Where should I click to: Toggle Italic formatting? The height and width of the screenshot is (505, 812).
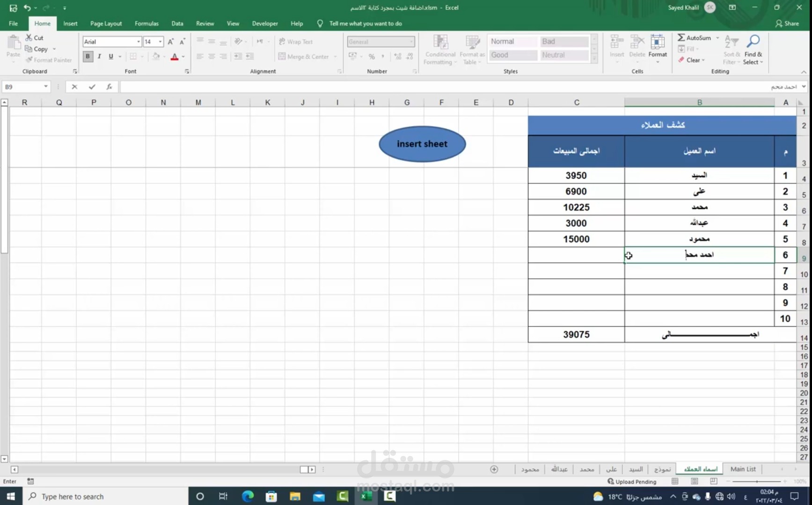[99, 57]
